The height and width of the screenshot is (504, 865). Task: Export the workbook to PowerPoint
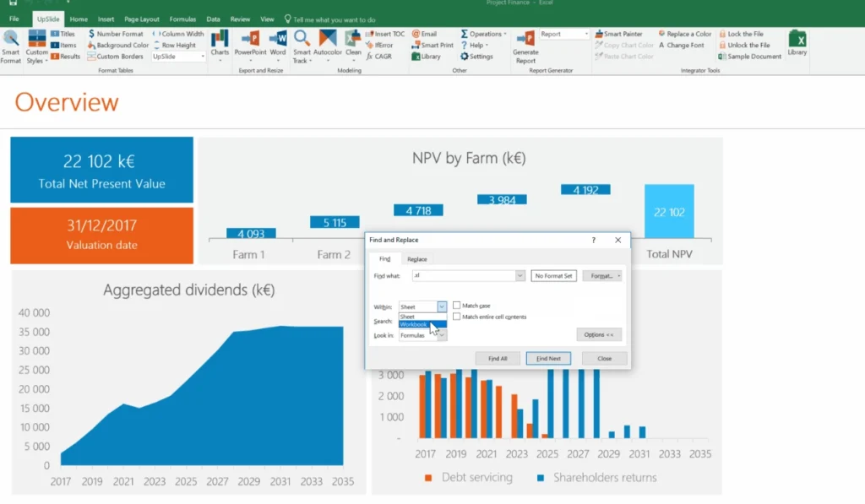pos(249,45)
